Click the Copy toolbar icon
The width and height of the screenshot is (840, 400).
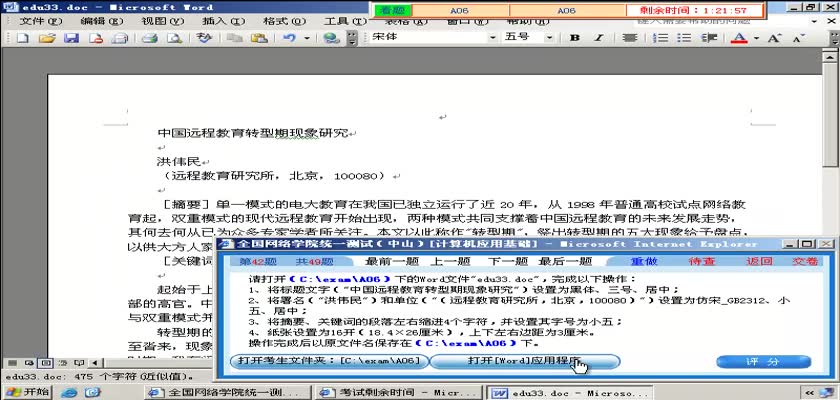click(x=234, y=38)
